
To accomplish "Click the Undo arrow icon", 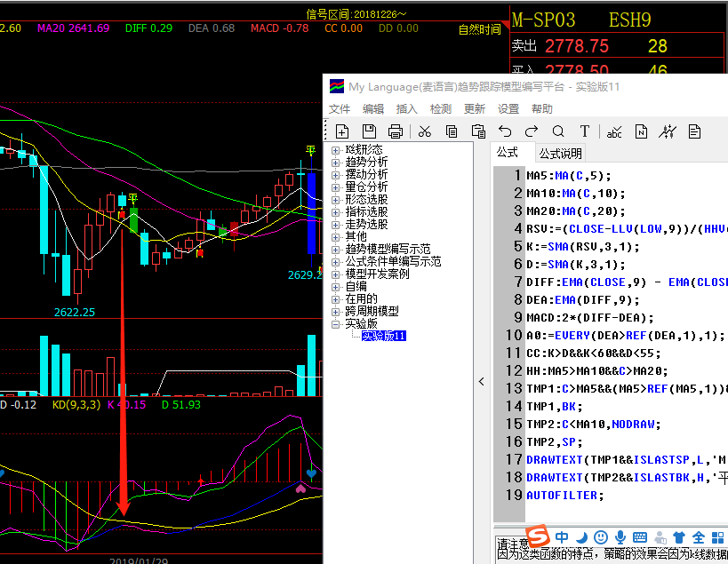I will (x=505, y=131).
